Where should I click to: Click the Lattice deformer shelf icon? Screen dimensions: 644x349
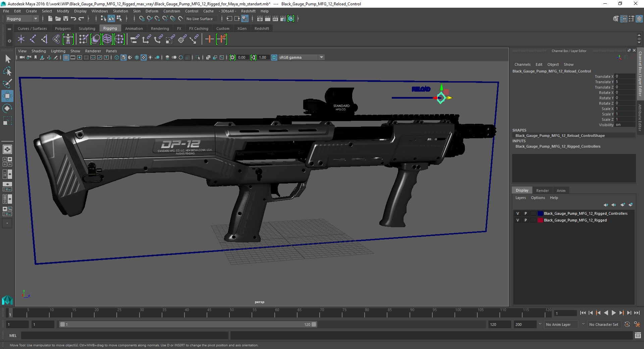point(107,39)
